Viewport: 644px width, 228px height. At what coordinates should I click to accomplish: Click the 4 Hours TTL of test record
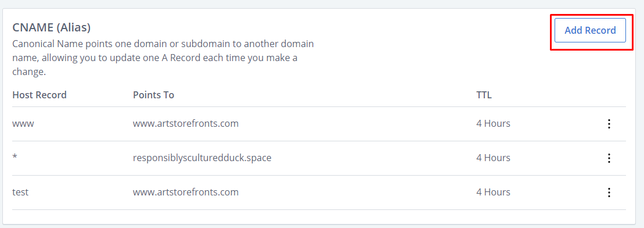(x=493, y=192)
